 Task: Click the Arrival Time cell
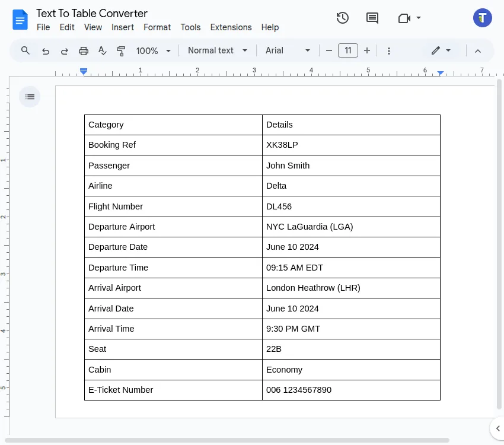173,329
